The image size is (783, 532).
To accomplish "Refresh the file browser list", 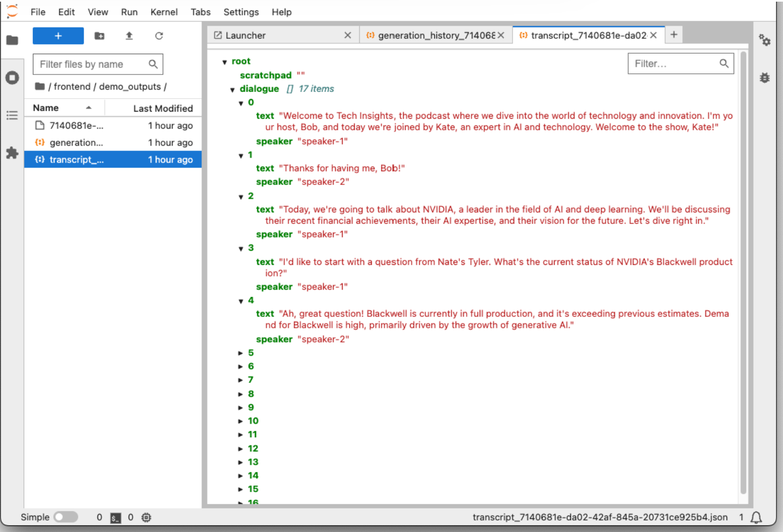I will [x=159, y=36].
